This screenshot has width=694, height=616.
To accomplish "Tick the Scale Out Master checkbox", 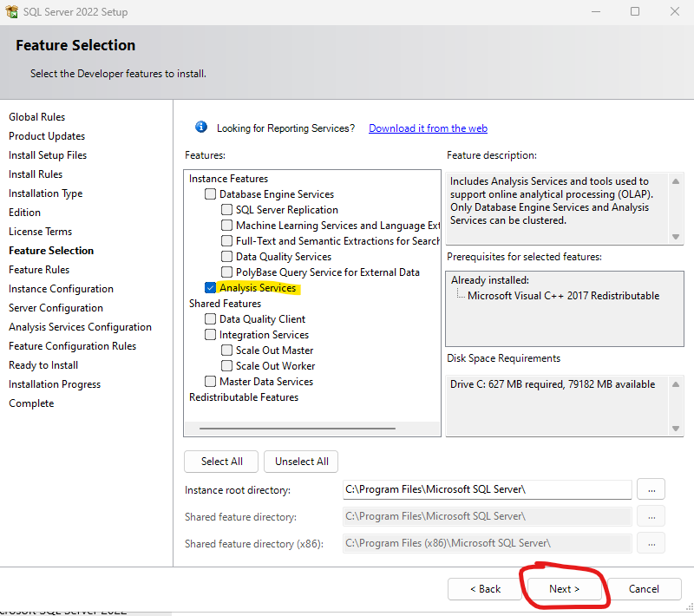I will click(x=226, y=350).
